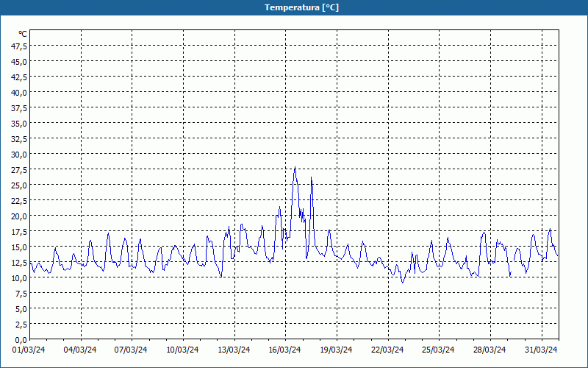Click the 37,5 y-axis label
The width and height of the screenshot is (588, 368).
[20, 108]
